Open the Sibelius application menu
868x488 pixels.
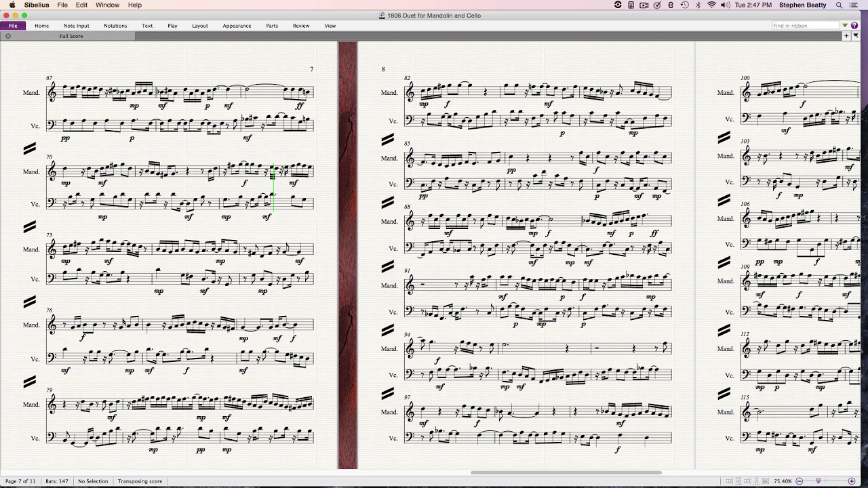coord(36,5)
